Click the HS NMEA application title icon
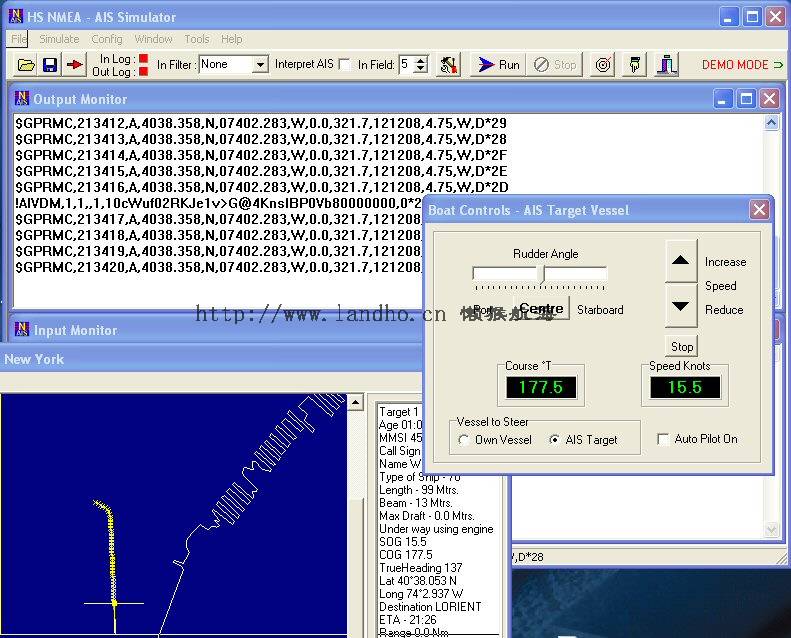Screen dimensions: 791x638 (x=16, y=16)
